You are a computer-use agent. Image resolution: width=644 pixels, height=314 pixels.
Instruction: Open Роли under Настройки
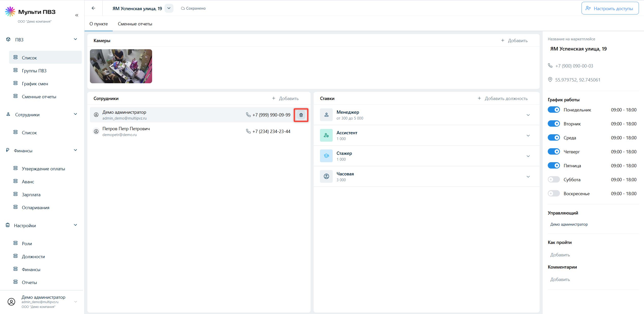tap(45, 243)
